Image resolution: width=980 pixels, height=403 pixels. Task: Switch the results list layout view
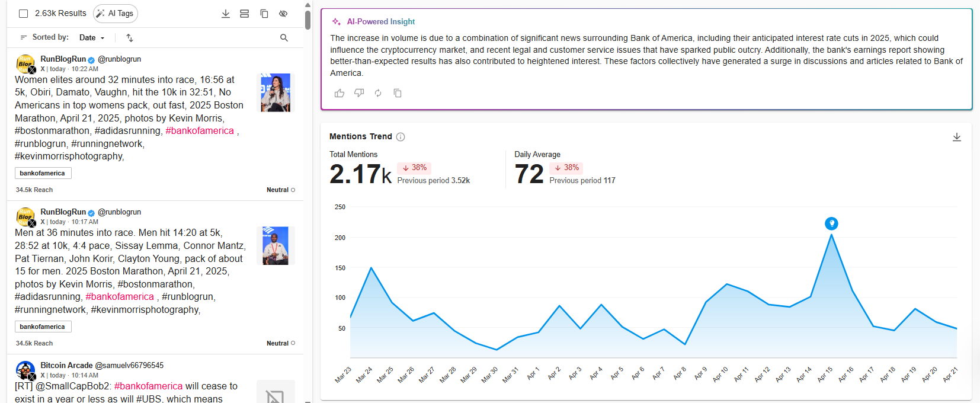(x=244, y=14)
